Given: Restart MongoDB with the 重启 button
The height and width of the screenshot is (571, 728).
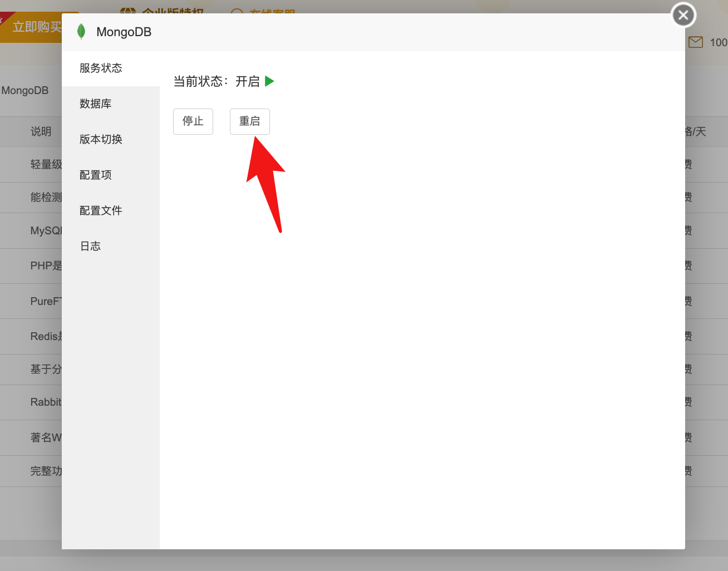Looking at the screenshot, I should click(x=250, y=121).
